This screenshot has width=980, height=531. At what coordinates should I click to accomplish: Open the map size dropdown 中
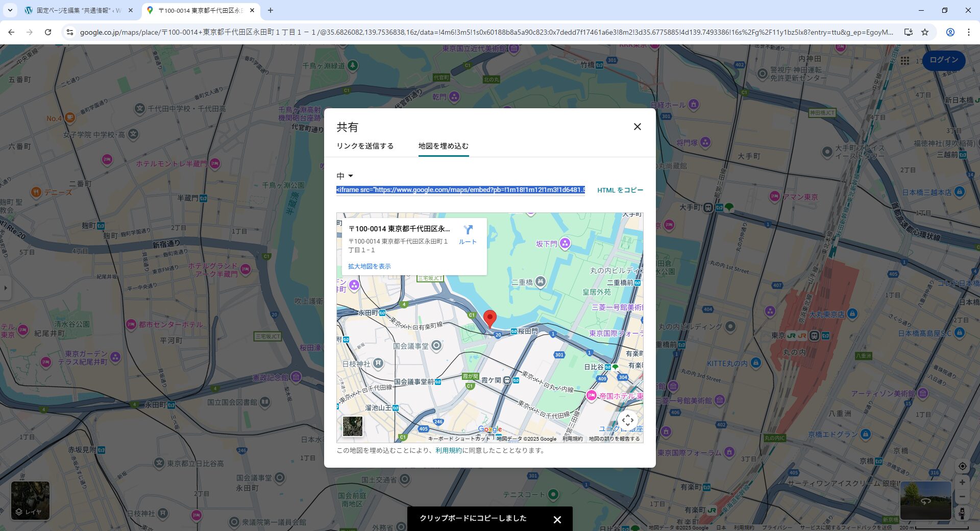(345, 176)
